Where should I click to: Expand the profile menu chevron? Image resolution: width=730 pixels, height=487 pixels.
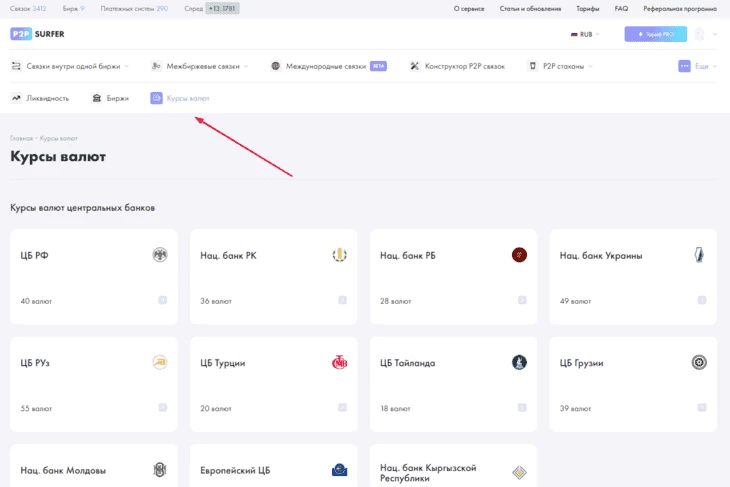[715, 34]
